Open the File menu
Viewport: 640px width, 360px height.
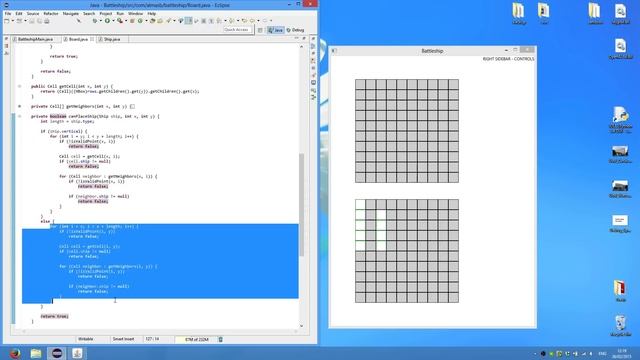(x=8, y=13)
